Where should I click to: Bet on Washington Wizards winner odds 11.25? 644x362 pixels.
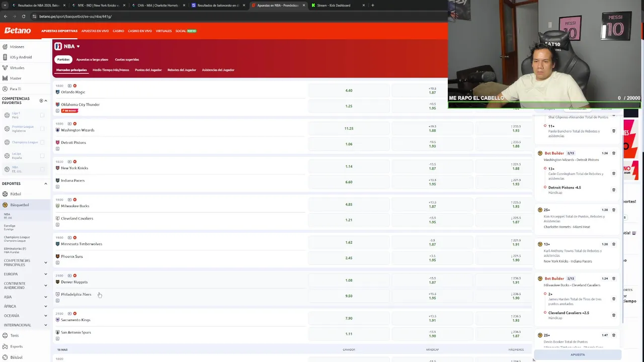click(x=349, y=129)
